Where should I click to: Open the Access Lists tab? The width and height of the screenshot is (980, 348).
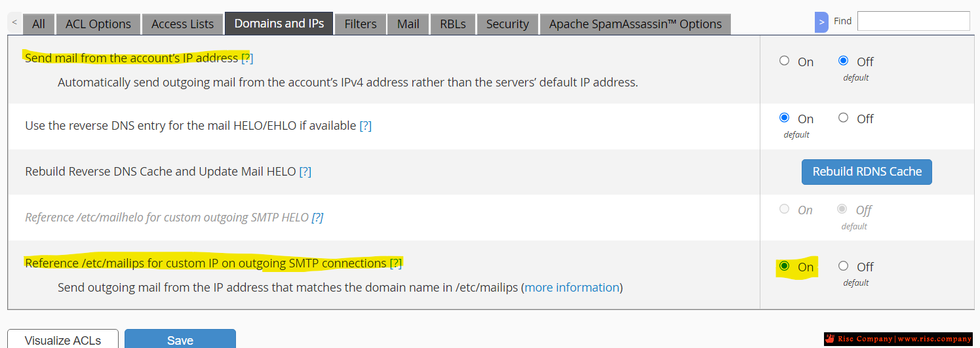point(182,24)
